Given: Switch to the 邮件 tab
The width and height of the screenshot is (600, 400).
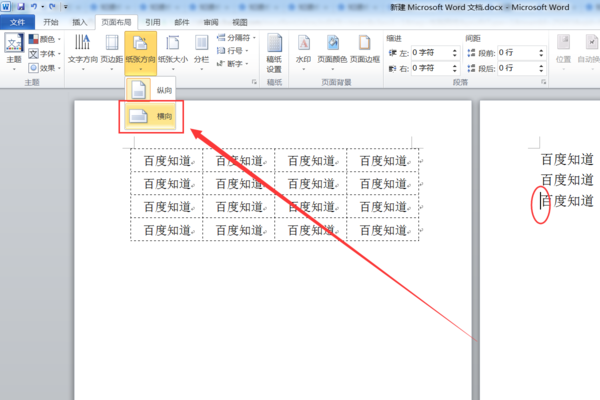Looking at the screenshot, I should coord(182,22).
